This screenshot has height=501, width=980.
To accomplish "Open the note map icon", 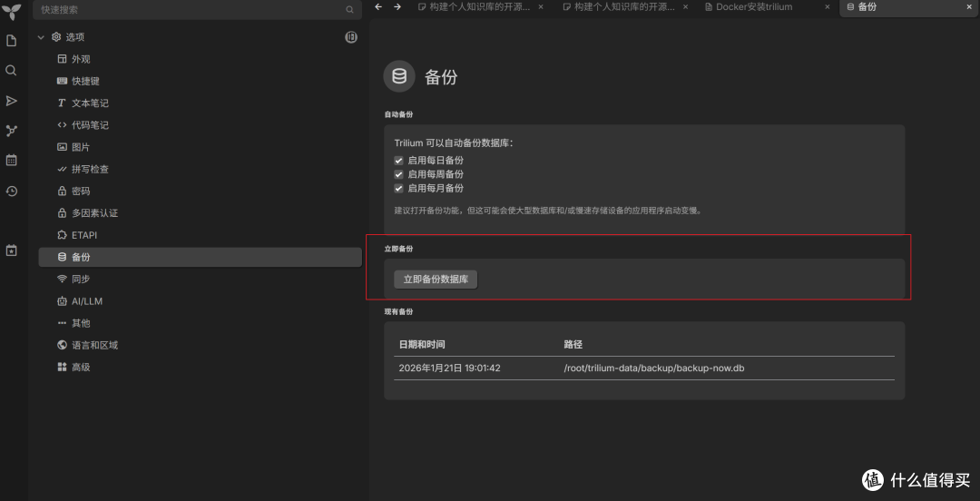I will [11, 131].
